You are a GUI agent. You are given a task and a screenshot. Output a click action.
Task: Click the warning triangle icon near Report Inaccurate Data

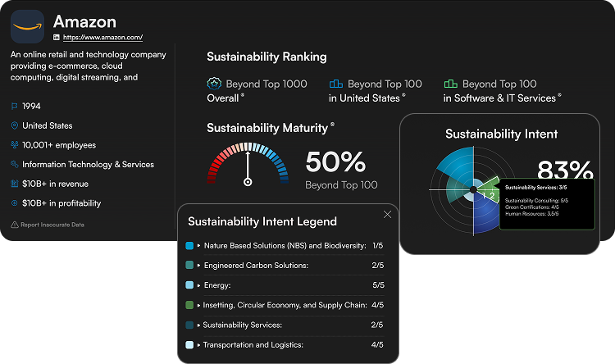pyautogui.click(x=15, y=225)
